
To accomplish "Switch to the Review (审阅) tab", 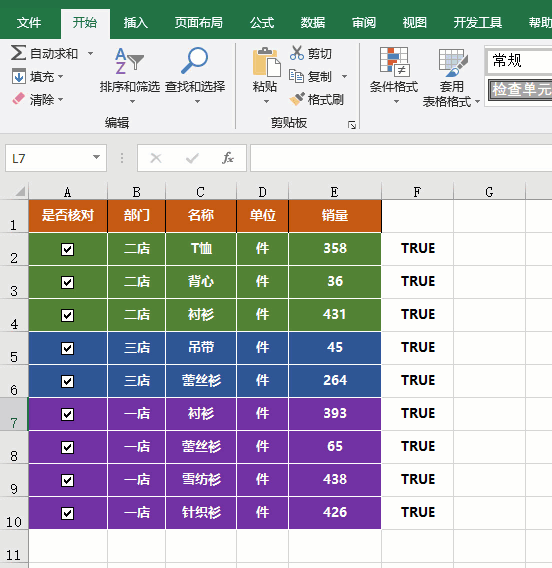I will [x=364, y=23].
